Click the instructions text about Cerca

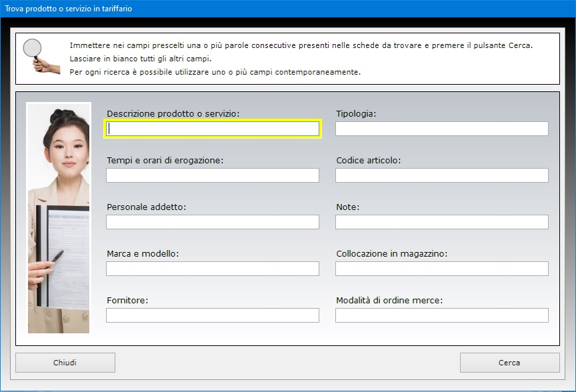pyautogui.click(x=301, y=45)
